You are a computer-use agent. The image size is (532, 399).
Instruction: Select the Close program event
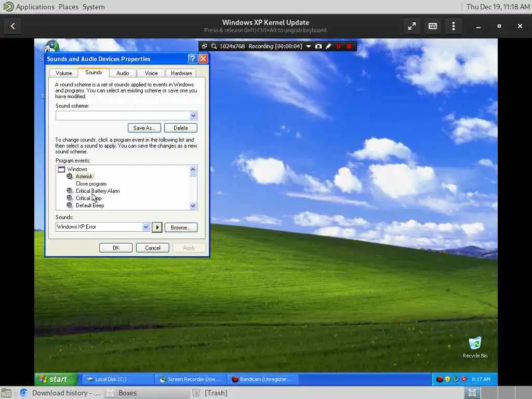pyautogui.click(x=91, y=183)
